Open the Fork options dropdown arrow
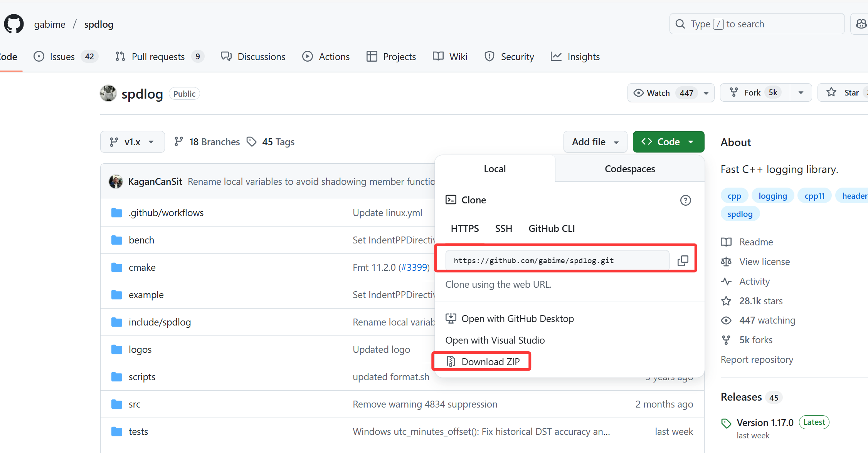The height and width of the screenshot is (453, 868). click(801, 93)
